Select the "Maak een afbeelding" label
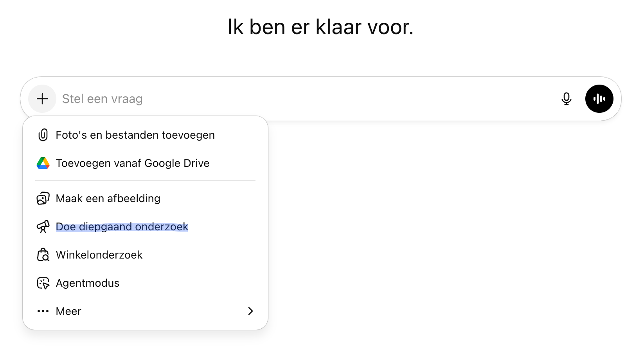 coord(108,199)
